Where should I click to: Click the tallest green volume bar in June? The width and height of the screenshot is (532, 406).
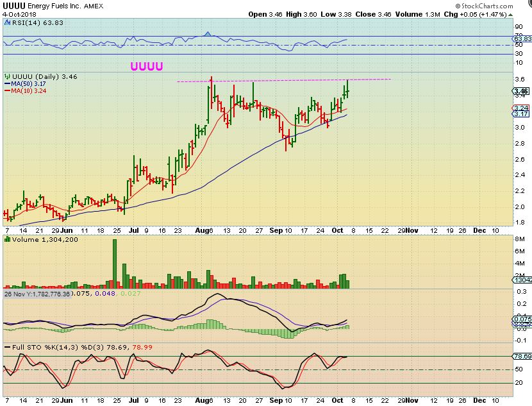[115, 264]
